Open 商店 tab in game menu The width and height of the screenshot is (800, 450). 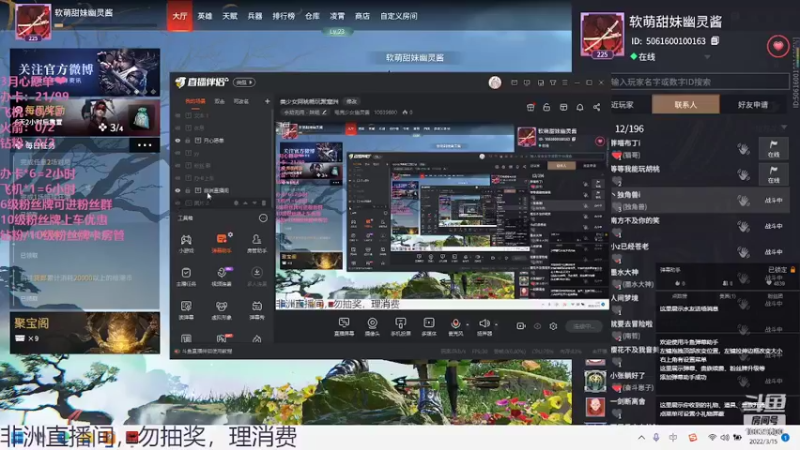pos(362,16)
